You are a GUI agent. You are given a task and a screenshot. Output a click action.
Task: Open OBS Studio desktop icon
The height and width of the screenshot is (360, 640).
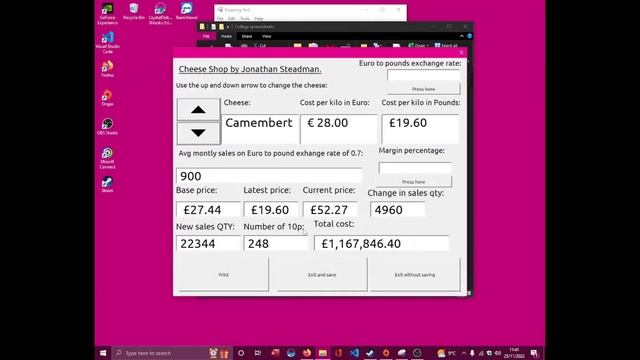(107, 127)
